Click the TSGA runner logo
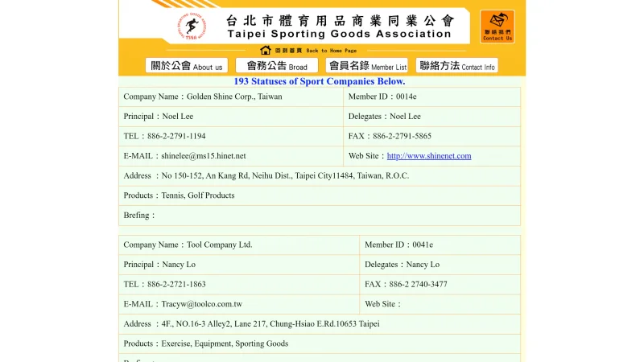The width and height of the screenshot is (644, 362). tap(192, 27)
